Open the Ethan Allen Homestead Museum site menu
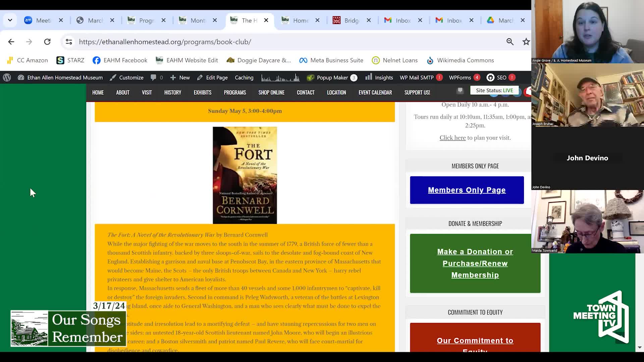The height and width of the screenshot is (362, 644). [x=60, y=77]
